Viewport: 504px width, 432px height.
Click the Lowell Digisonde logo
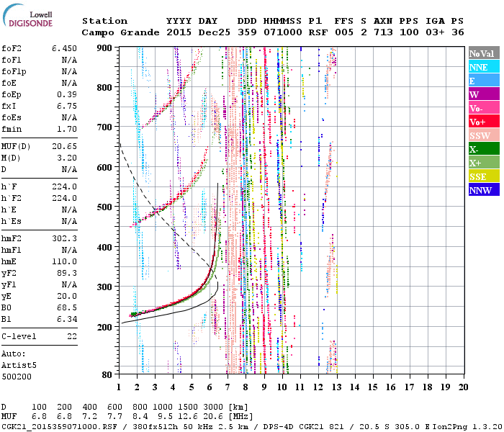click(x=27, y=15)
